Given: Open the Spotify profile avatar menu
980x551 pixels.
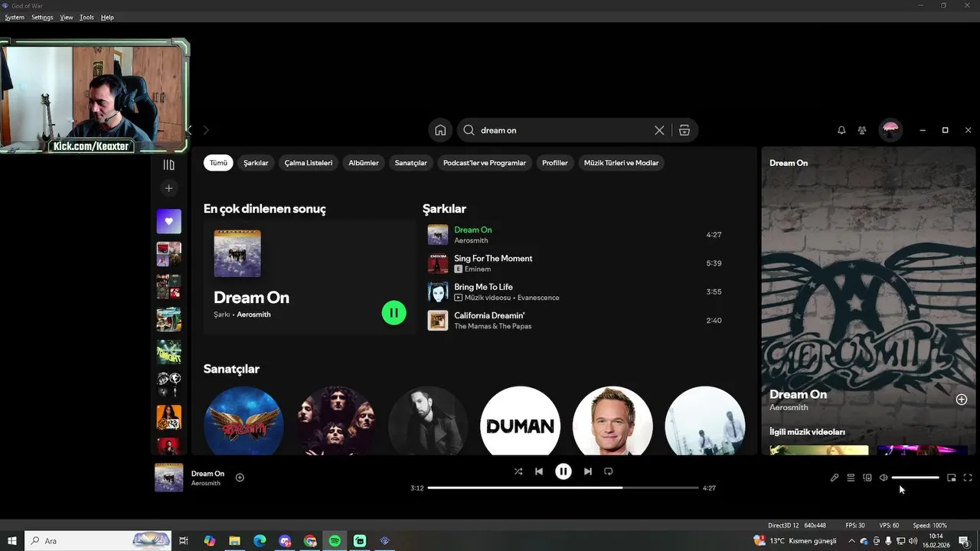Looking at the screenshot, I should [890, 130].
